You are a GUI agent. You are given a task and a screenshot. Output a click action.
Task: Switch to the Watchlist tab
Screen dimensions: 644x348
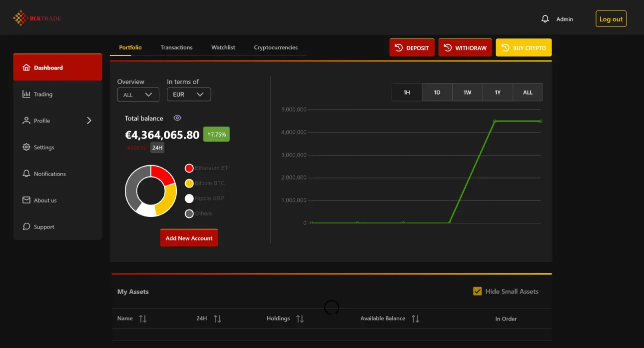[223, 47]
